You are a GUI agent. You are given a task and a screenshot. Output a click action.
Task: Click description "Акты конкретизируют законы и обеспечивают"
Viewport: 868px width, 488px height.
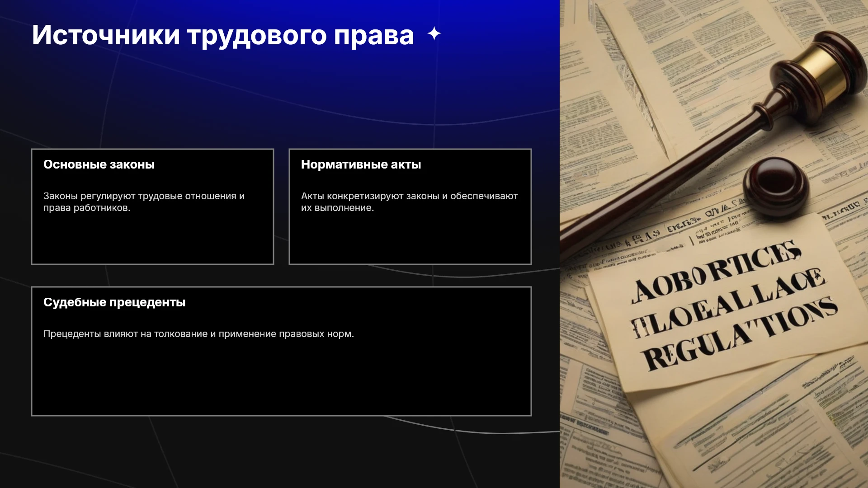410,196
